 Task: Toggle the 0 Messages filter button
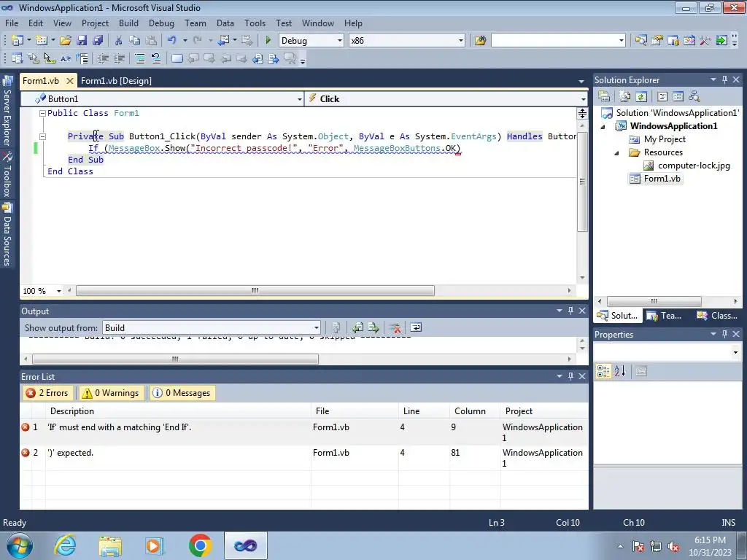point(182,393)
